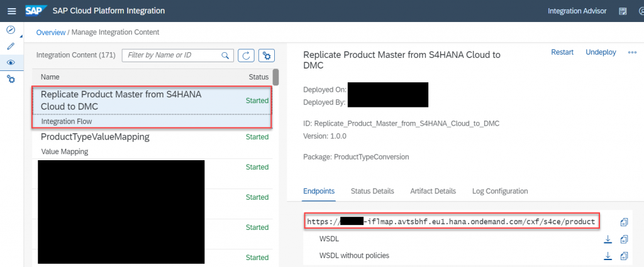Open the hamburger navigation menu
The width and height of the screenshot is (644, 267).
coord(11,11)
